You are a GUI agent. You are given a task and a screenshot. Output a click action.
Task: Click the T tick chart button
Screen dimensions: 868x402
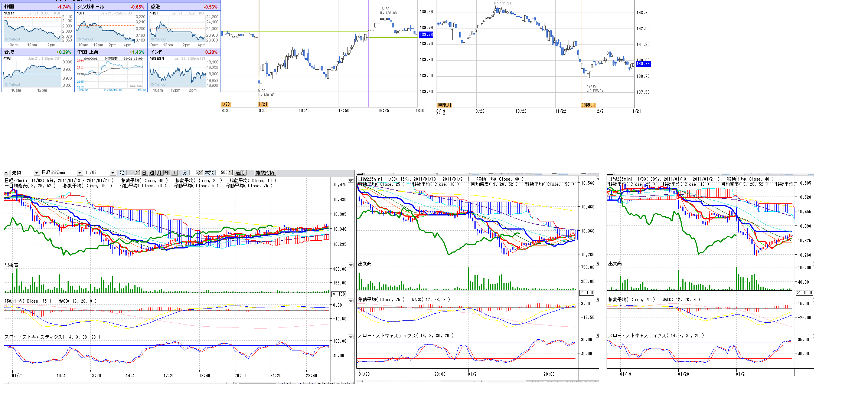pos(174,172)
